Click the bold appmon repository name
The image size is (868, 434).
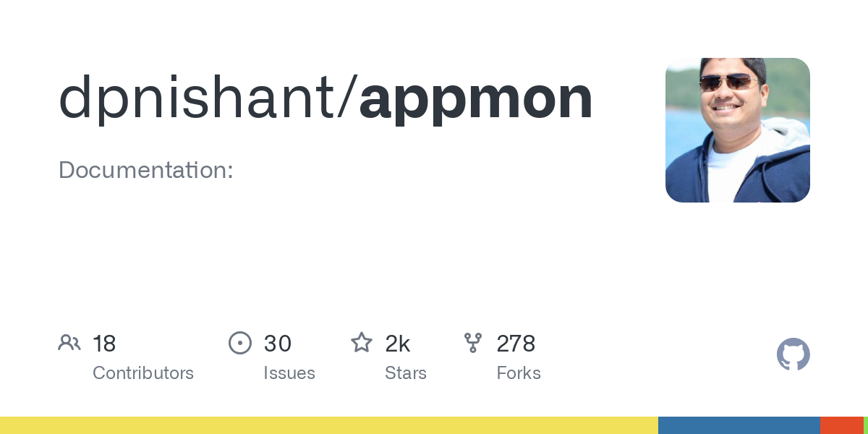[x=476, y=98]
